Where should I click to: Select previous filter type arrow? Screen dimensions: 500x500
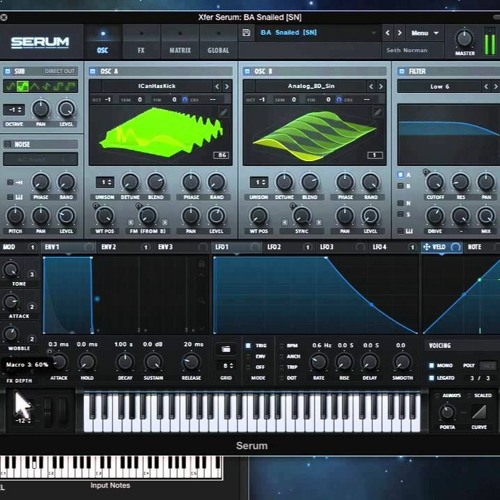click(x=486, y=87)
